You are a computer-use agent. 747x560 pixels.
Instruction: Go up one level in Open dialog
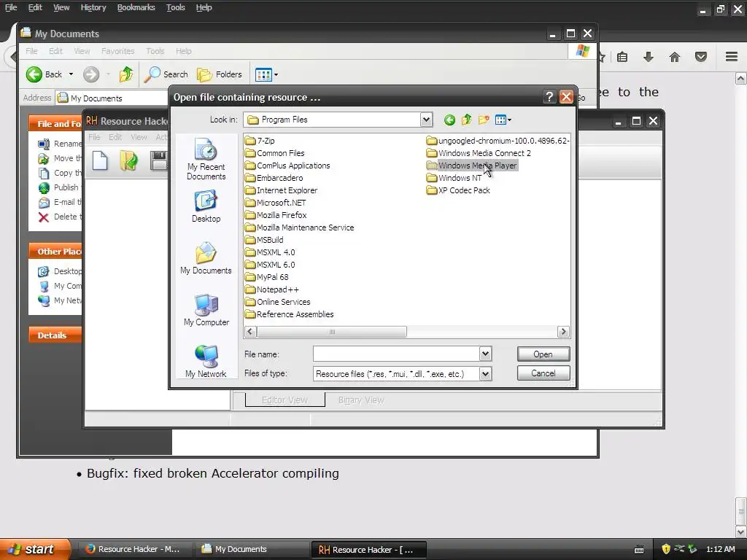pyautogui.click(x=466, y=120)
